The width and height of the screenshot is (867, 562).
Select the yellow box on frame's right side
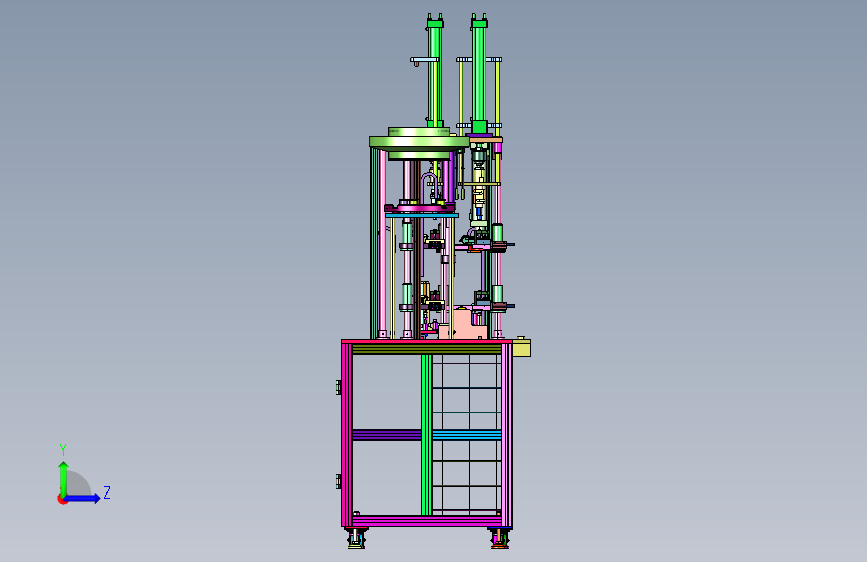point(521,347)
